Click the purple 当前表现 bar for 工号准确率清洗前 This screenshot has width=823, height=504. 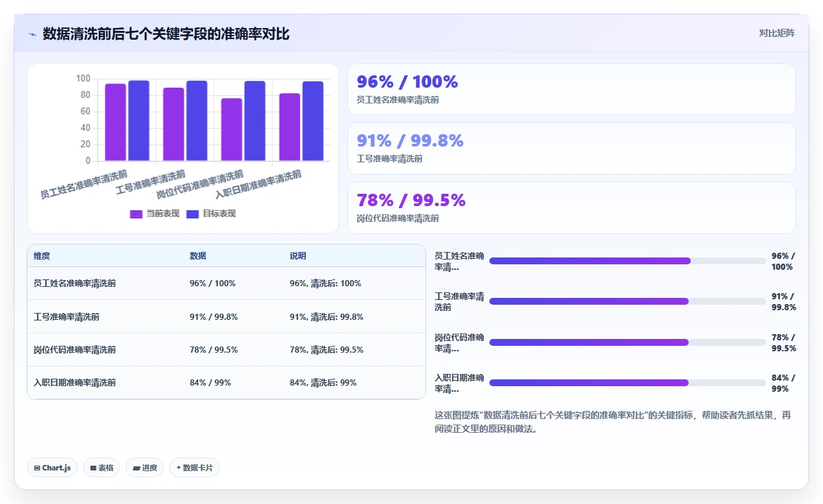tap(173, 125)
